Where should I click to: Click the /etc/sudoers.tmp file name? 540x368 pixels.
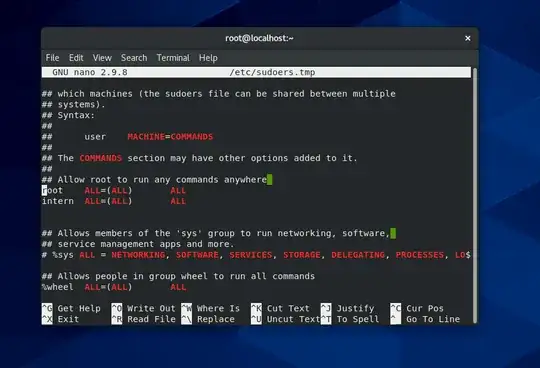click(x=272, y=72)
